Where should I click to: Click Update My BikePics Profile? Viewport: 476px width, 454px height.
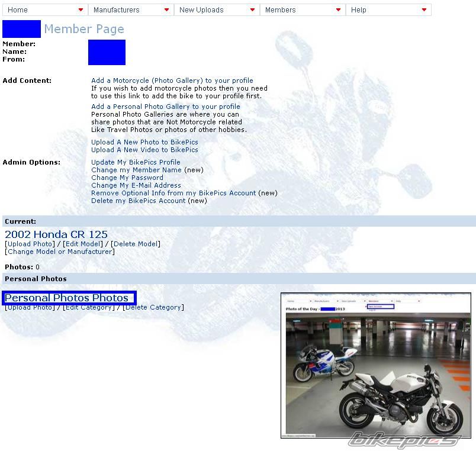136,162
